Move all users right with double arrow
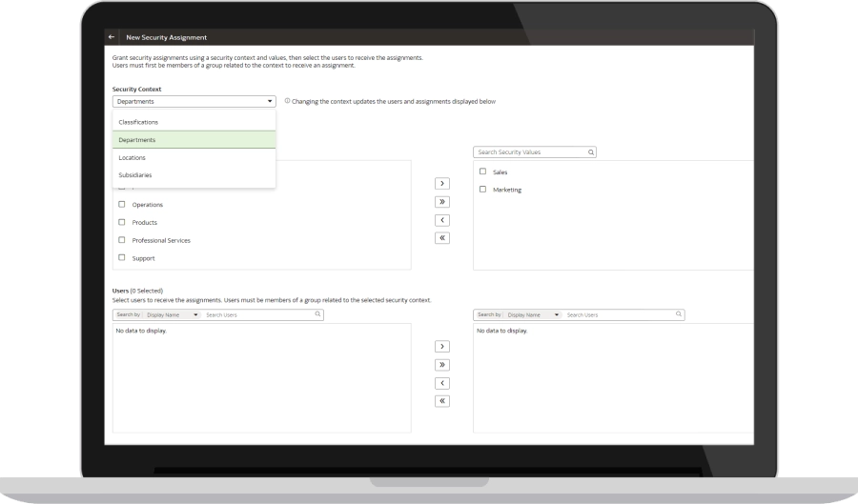 click(442, 365)
